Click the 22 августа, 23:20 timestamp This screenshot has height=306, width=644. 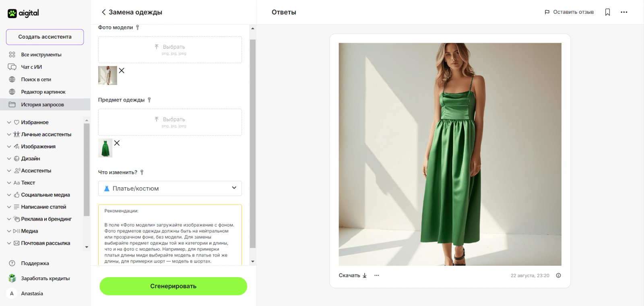pyautogui.click(x=530, y=275)
